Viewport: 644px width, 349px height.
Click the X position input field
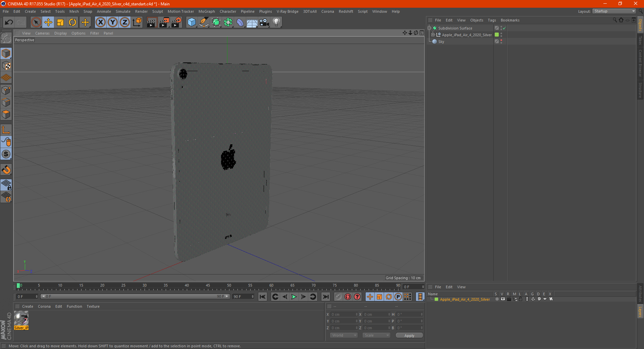[344, 314]
